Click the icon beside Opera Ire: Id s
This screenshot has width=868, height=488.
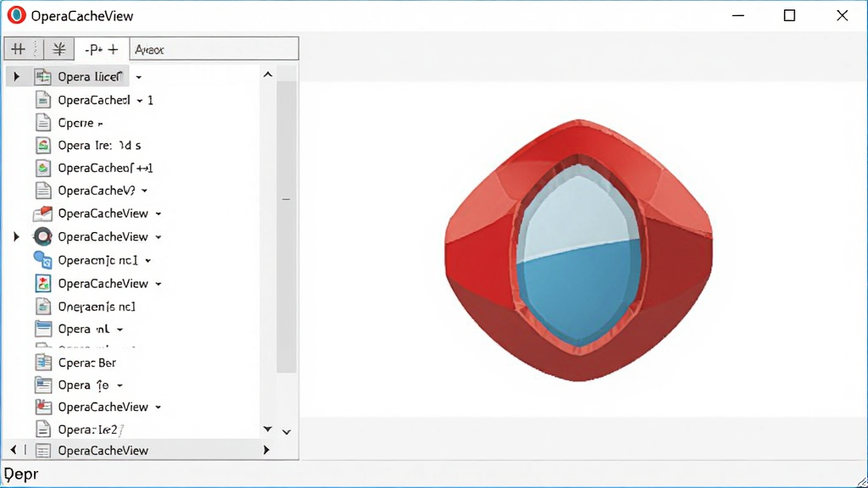pyautogui.click(x=42, y=145)
